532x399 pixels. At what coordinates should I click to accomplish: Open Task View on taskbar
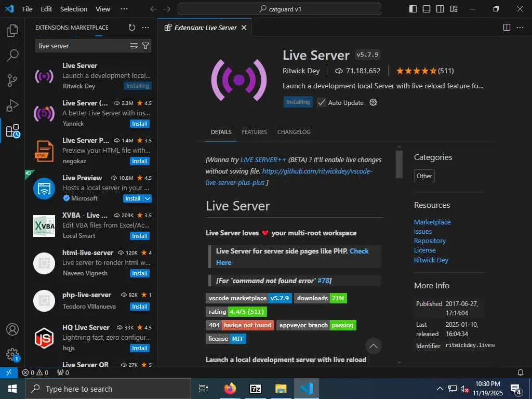(204, 389)
